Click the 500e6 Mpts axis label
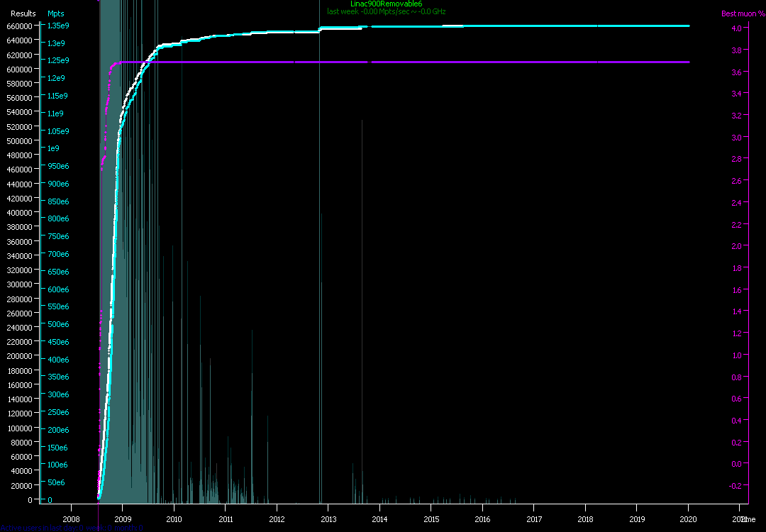 pos(58,325)
